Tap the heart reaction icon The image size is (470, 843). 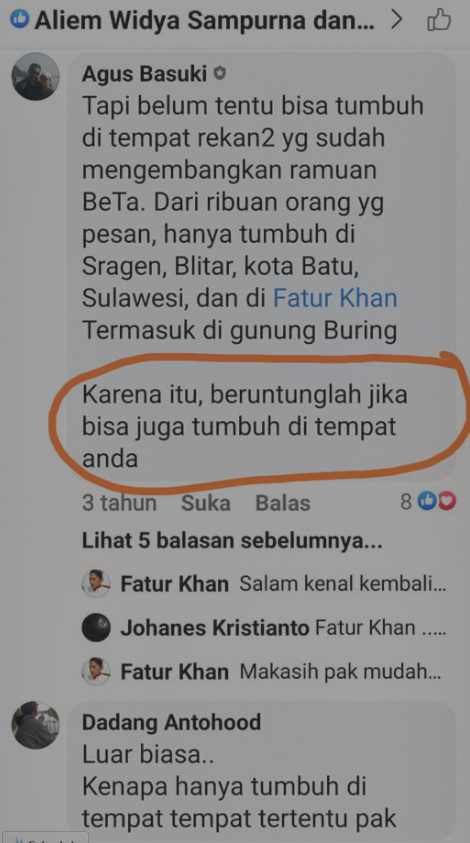(447, 502)
